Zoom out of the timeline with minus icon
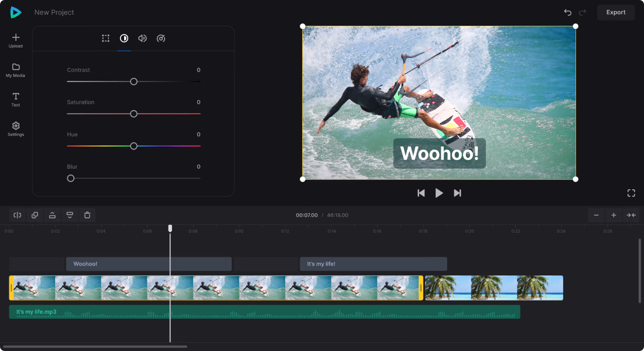The height and width of the screenshot is (351, 644). [596, 215]
